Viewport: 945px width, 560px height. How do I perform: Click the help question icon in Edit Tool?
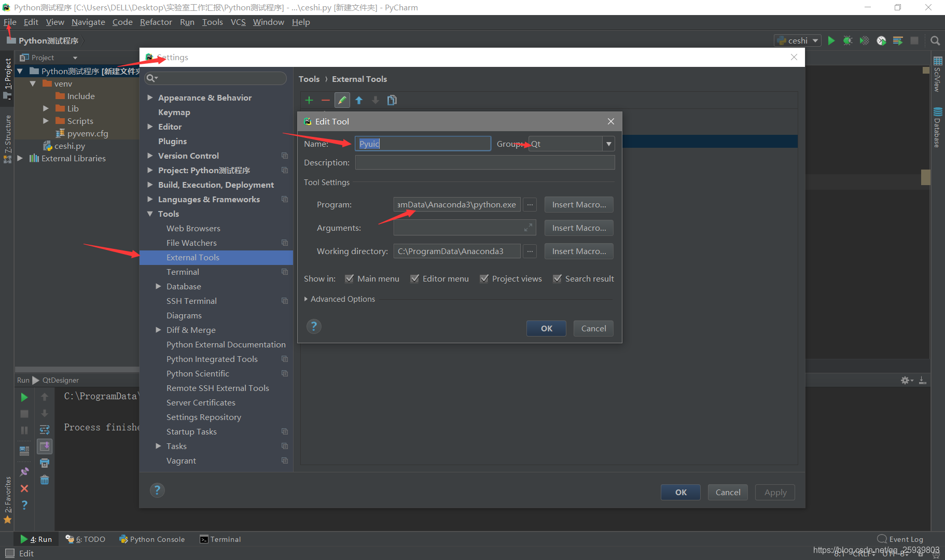314,326
